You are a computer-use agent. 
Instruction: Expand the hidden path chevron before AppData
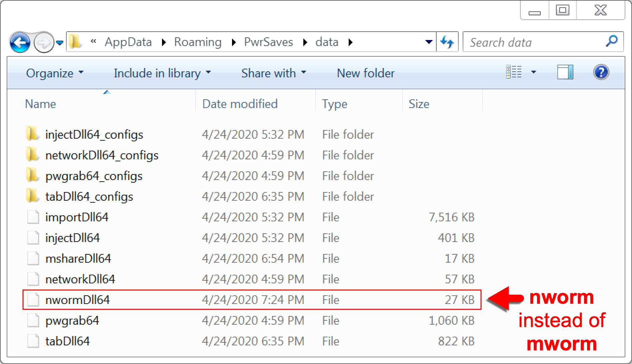[x=94, y=41]
